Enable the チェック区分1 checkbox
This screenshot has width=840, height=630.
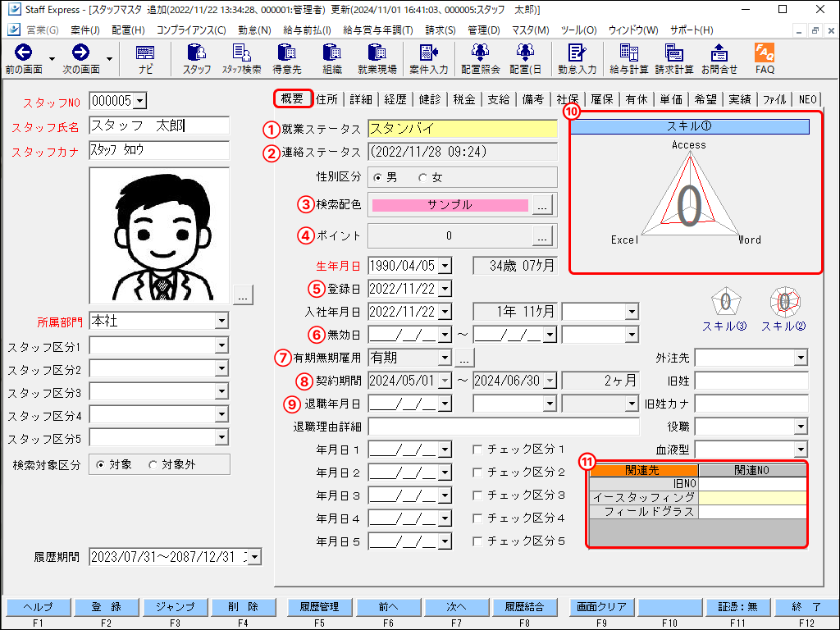click(x=477, y=449)
